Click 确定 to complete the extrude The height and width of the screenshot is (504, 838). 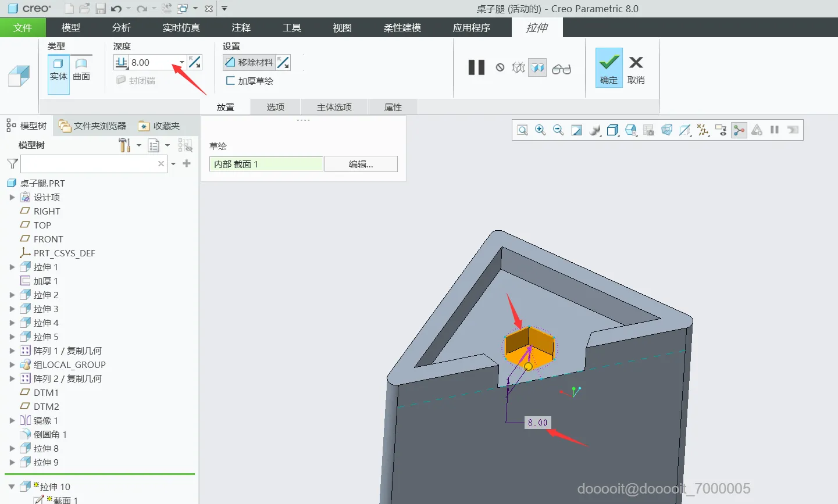click(608, 67)
